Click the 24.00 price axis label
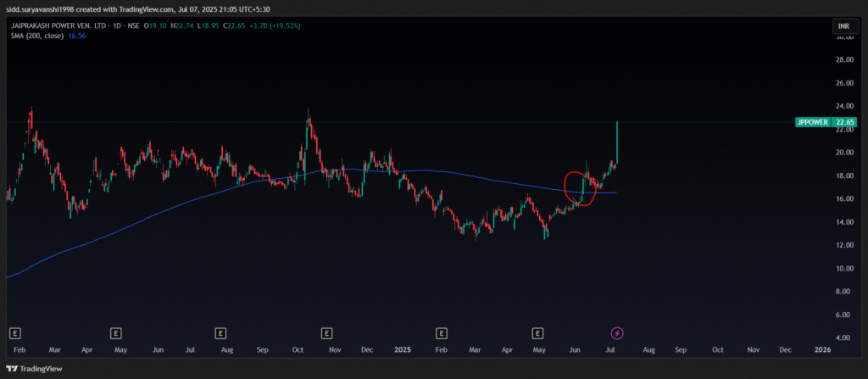This screenshot has height=379, width=868. coord(843,106)
